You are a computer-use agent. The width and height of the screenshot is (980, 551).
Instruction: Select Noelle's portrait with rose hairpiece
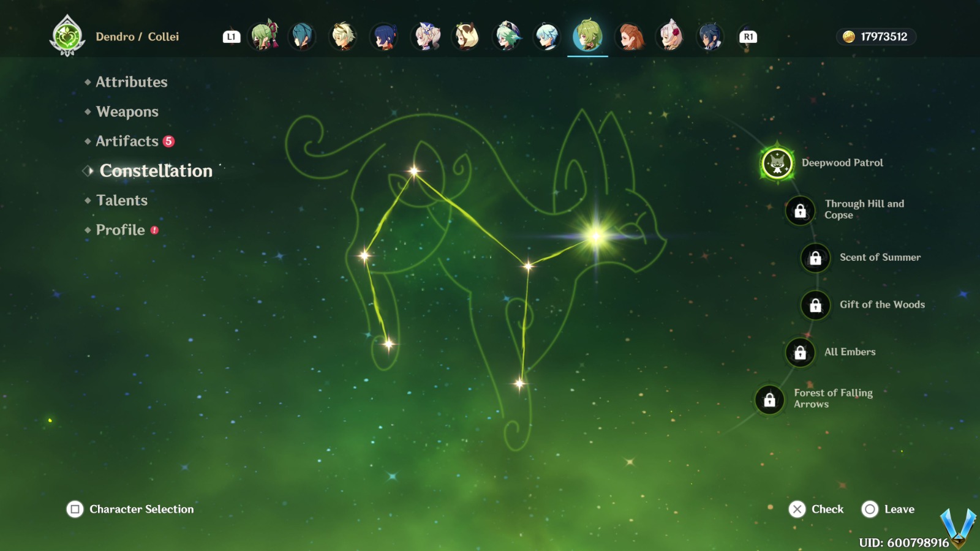(x=670, y=36)
